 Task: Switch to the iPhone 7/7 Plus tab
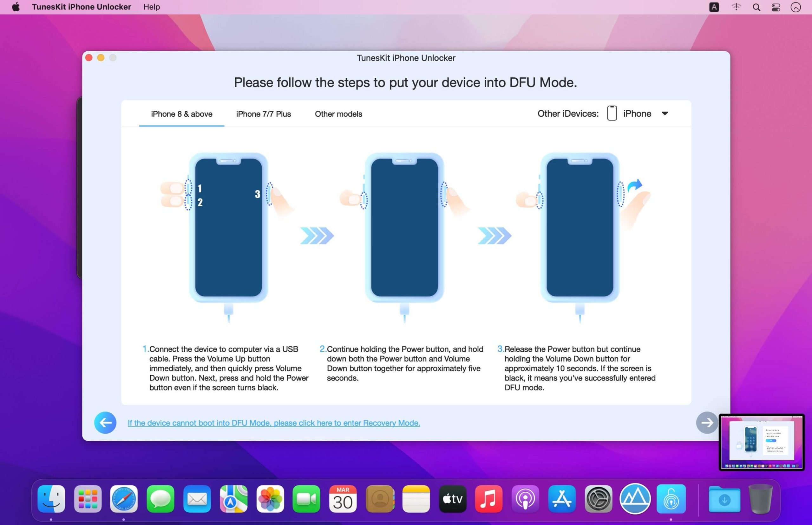click(263, 114)
